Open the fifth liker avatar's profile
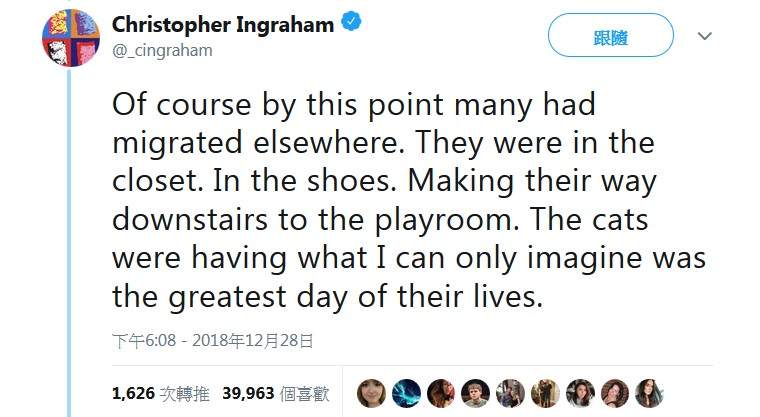Screen dimensions: 760x417 (x=510, y=392)
